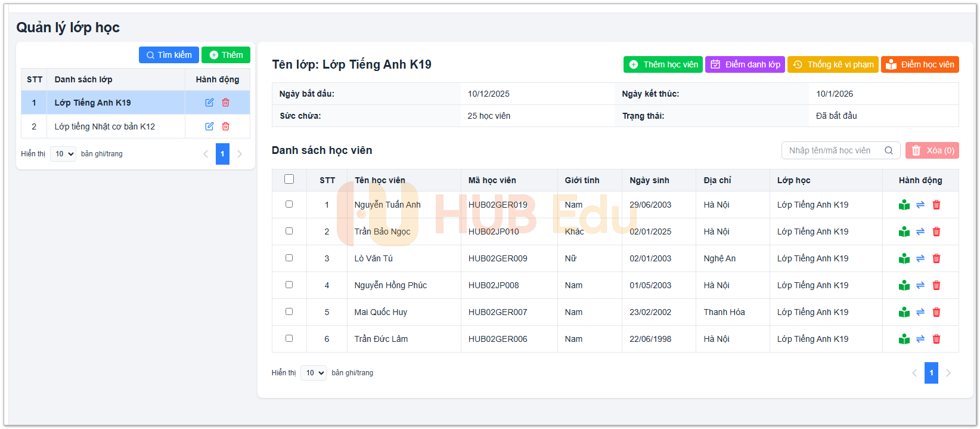Open Điểm học viên
980x429 pixels.
tap(920, 64)
